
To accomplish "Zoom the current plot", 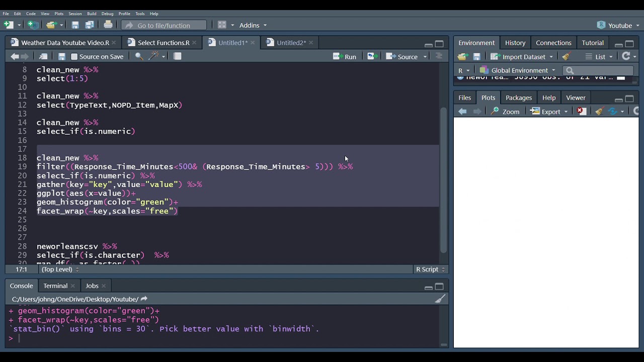I will (x=505, y=112).
